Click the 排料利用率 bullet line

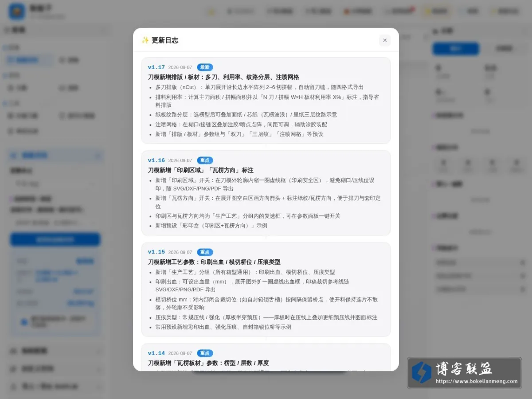tap(267, 101)
